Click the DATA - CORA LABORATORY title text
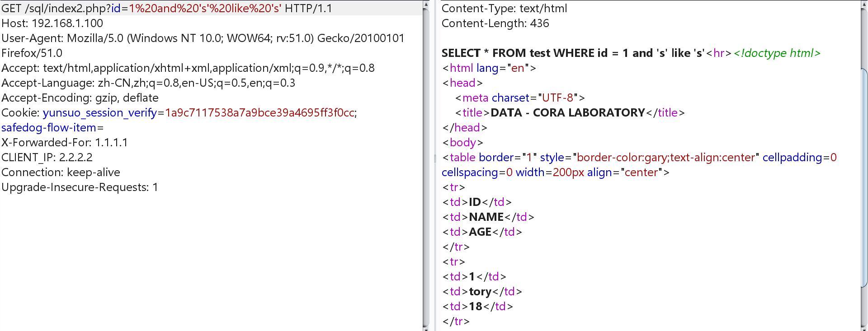 tap(568, 112)
